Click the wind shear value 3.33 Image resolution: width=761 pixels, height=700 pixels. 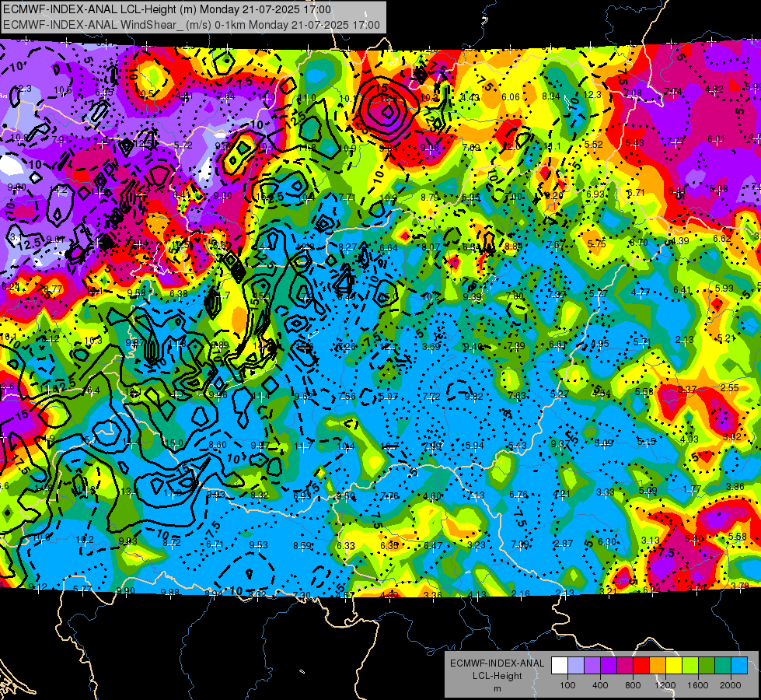[x=606, y=492]
